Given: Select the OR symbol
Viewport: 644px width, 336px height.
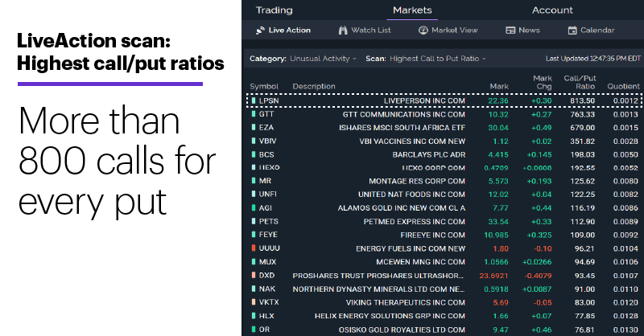Looking at the screenshot, I should point(264,330).
